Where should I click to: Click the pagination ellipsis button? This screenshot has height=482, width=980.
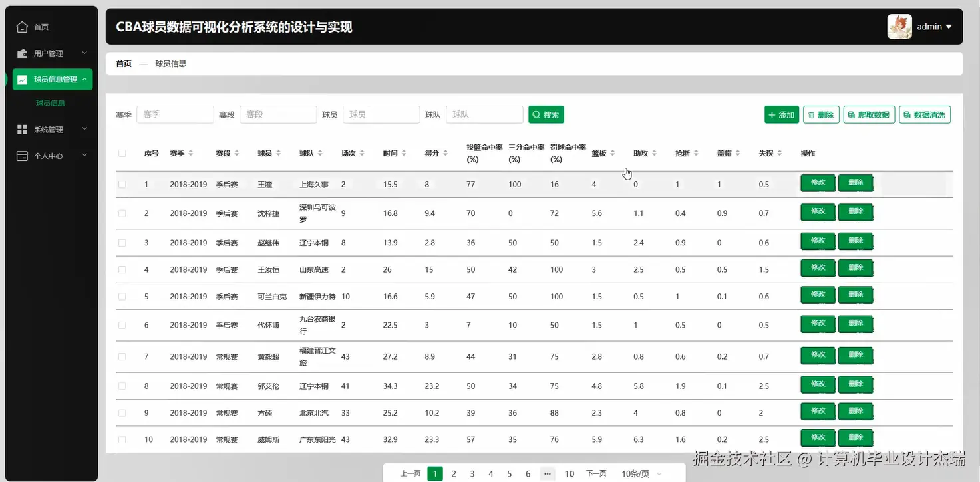[548, 474]
